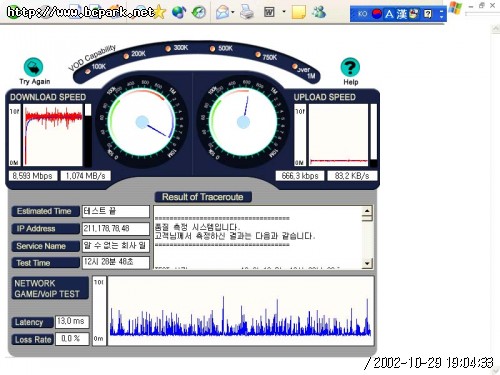Click the DOWNLOAD SPEED heading
The height and width of the screenshot is (375, 500).
click(x=48, y=97)
